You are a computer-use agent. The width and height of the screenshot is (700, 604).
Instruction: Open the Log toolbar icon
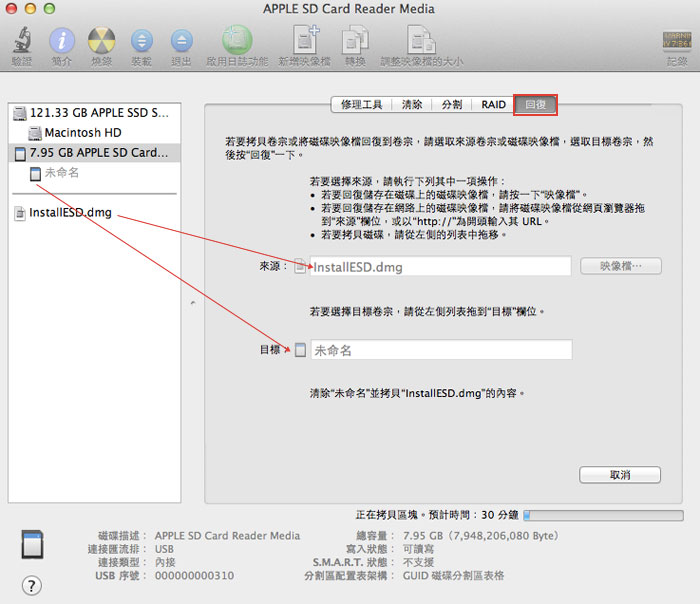(x=677, y=41)
